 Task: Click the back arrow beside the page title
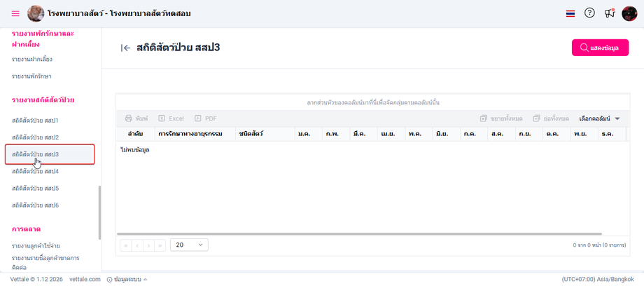tap(126, 48)
